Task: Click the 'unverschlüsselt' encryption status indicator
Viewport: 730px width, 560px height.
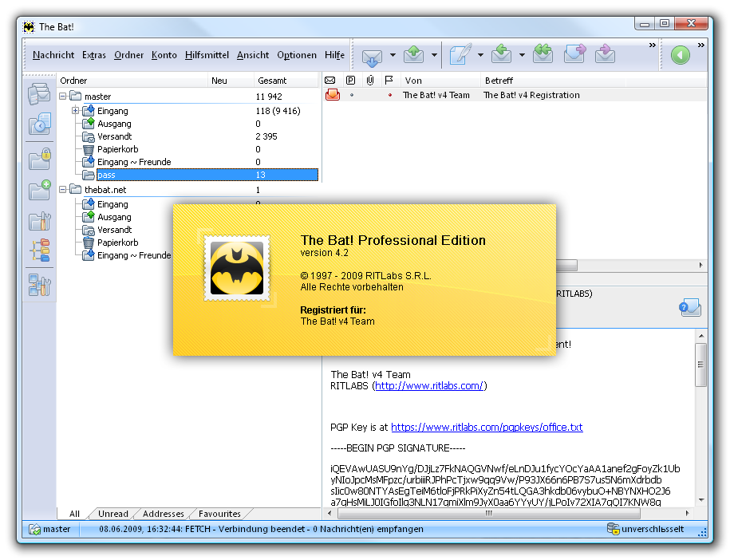Action: [651, 529]
